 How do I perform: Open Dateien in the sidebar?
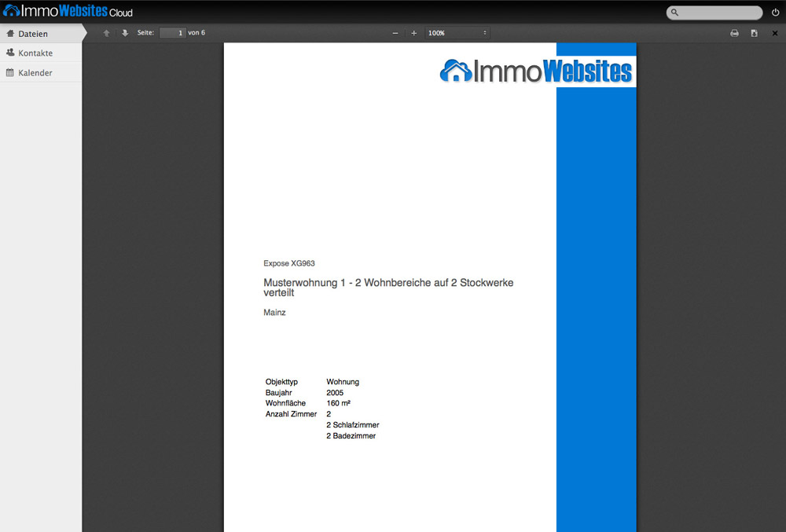pyautogui.click(x=41, y=34)
